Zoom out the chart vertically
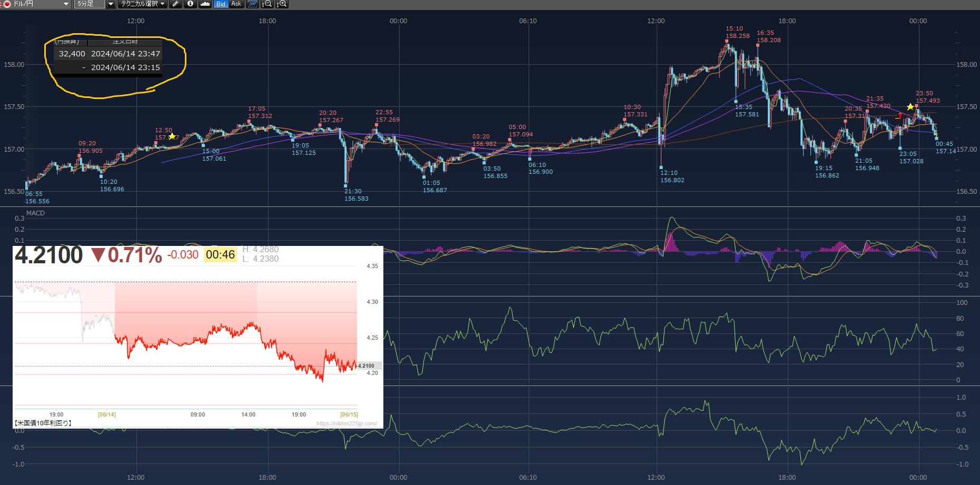 click(x=267, y=4)
